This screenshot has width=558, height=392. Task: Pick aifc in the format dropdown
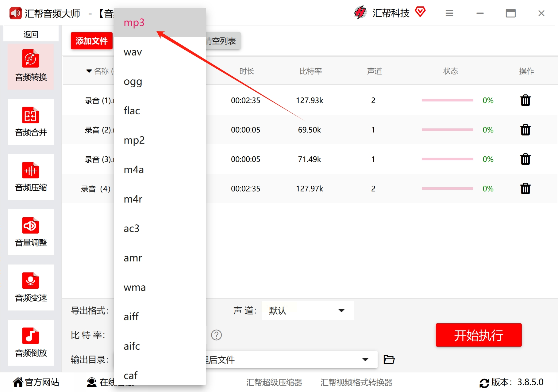pos(160,346)
